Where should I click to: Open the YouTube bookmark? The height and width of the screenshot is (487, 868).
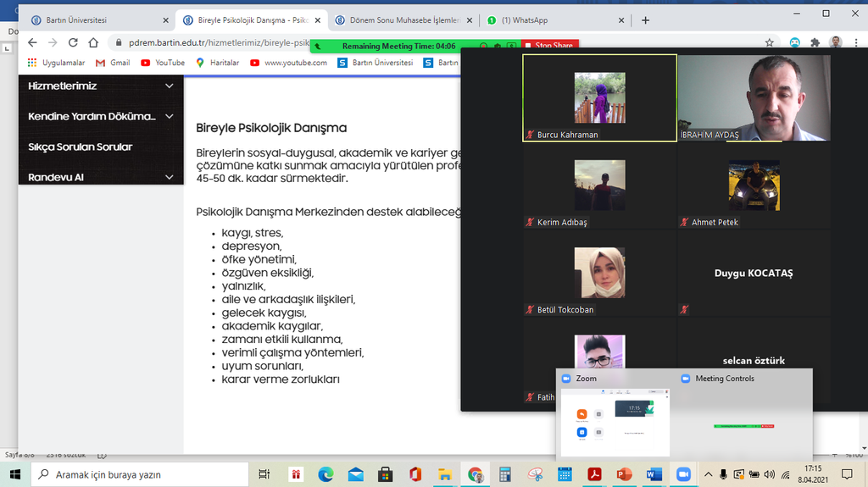pos(163,63)
